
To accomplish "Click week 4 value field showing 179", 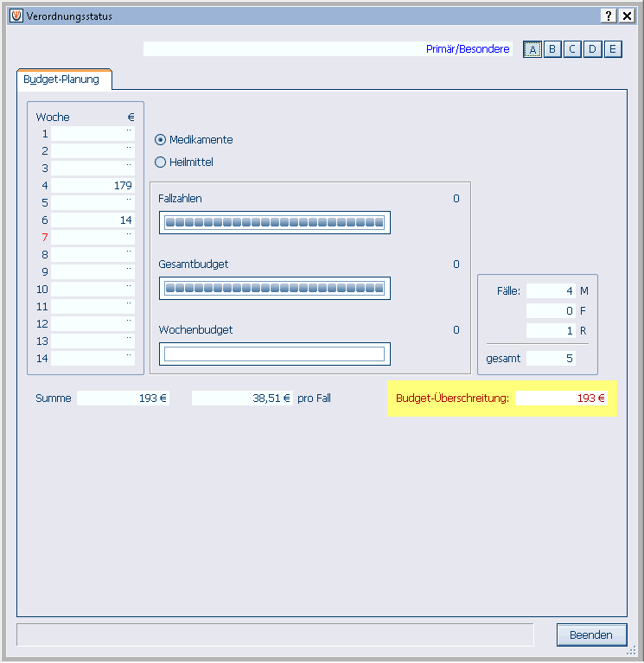I will tap(93, 186).
